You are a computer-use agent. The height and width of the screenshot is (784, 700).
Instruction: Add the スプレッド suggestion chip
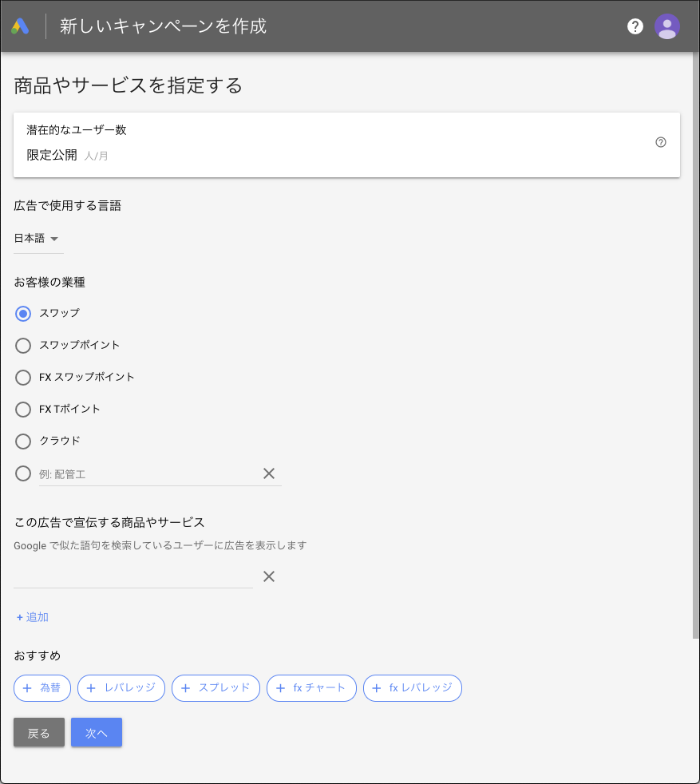[x=216, y=688]
